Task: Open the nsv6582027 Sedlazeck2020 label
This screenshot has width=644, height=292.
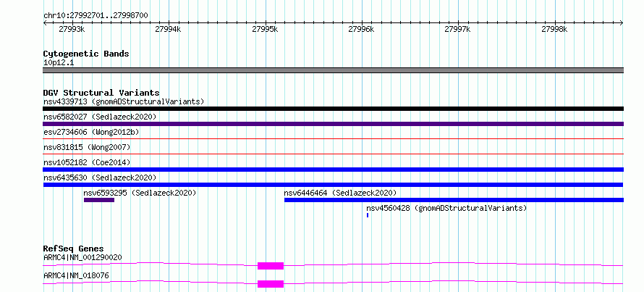Action: click(x=100, y=117)
